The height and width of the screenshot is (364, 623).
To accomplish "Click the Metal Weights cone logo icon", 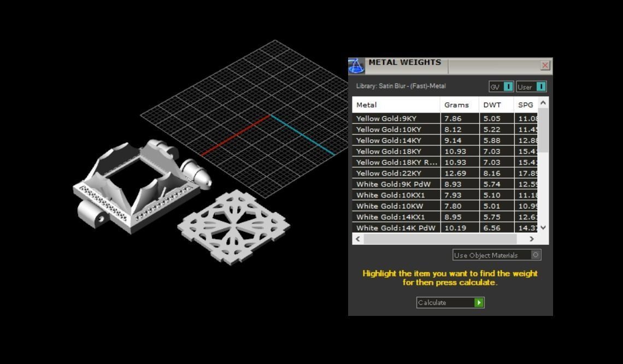I will click(x=356, y=66).
